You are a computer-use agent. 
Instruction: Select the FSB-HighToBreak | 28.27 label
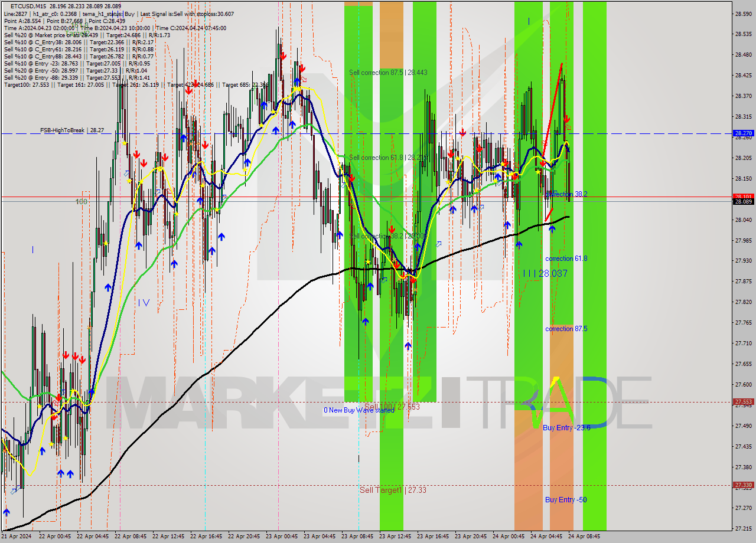click(72, 130)
